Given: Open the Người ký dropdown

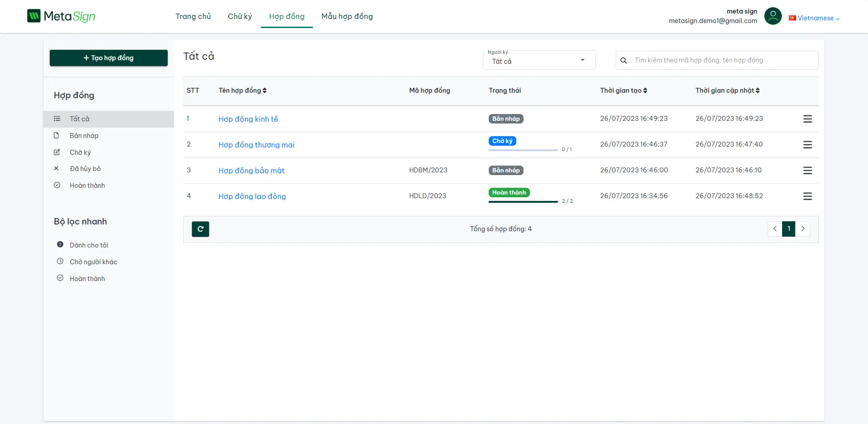Looking at the screenshot, I should [539, 60].
